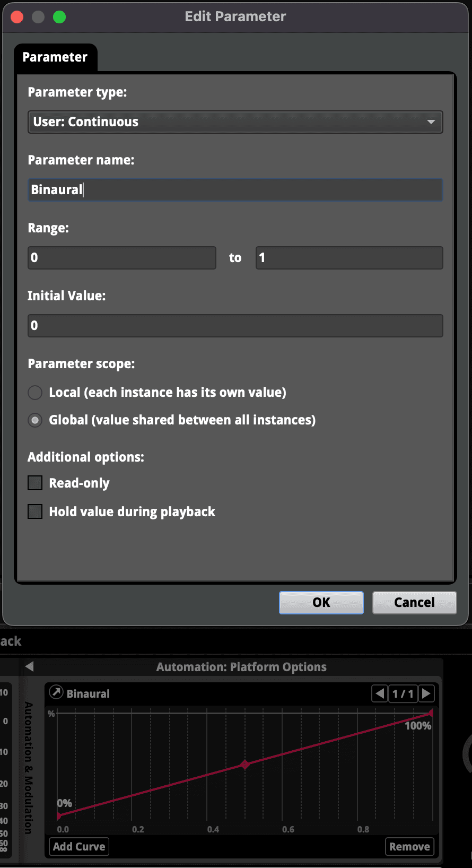Click the Initial Value field

[235, 325]
